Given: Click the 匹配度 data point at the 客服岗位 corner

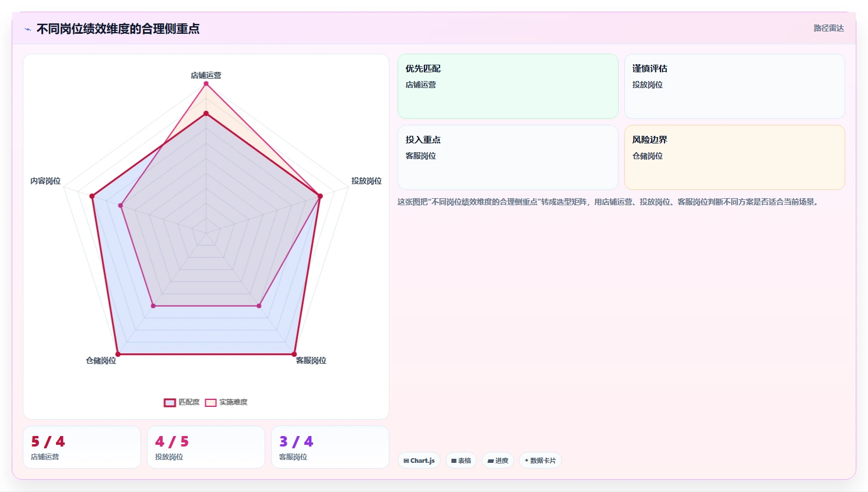Looking at the screenshot, I should pos(294,354).
